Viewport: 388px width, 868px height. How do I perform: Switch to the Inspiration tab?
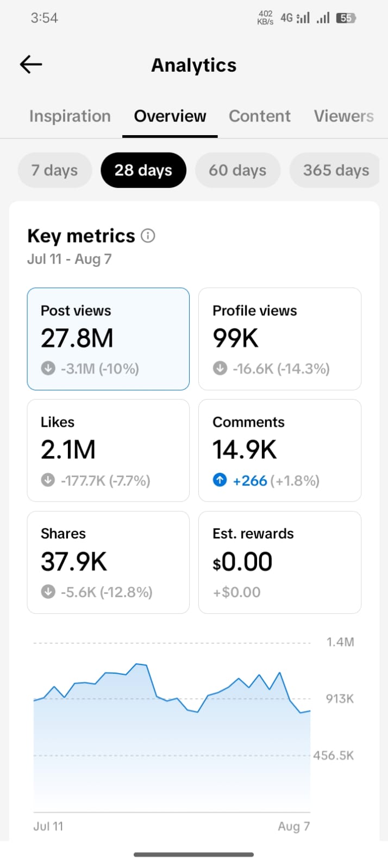click(x=70, y=116)
